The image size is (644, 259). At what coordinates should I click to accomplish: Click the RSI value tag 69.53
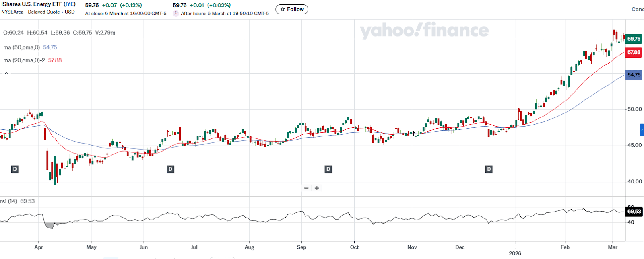[x=634, y=211]
